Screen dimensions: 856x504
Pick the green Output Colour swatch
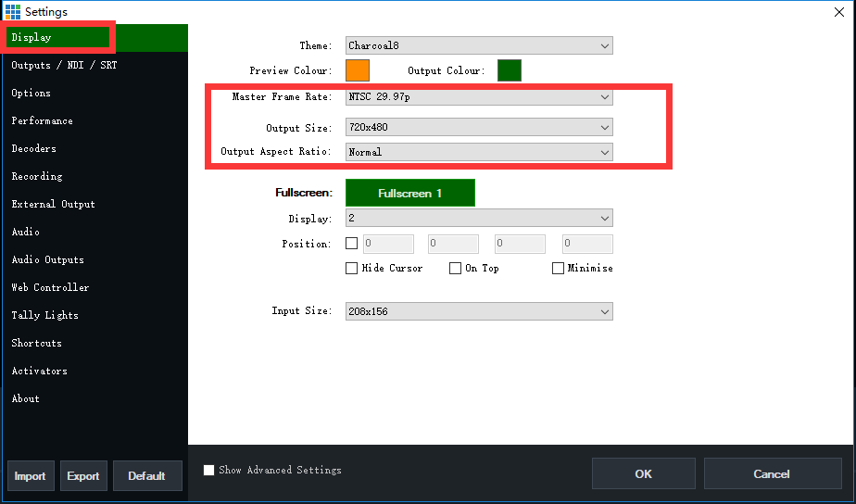click(510, 70)
